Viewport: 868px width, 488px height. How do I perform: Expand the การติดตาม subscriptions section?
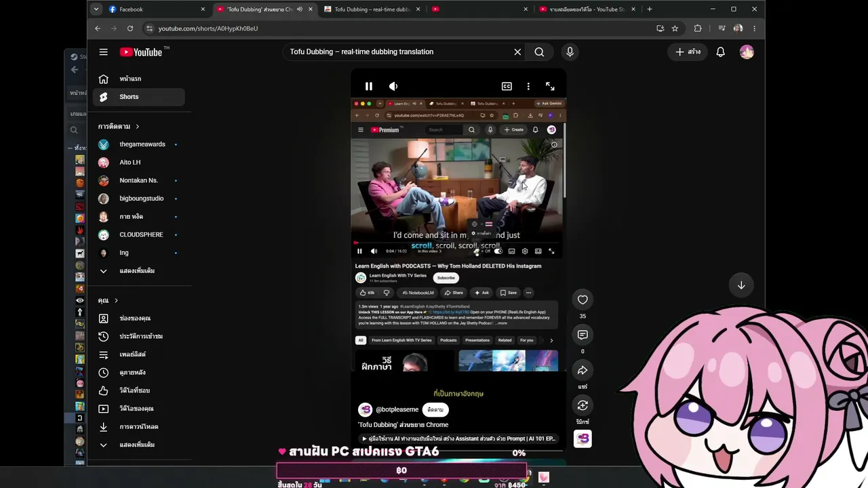tap(119, 126)
